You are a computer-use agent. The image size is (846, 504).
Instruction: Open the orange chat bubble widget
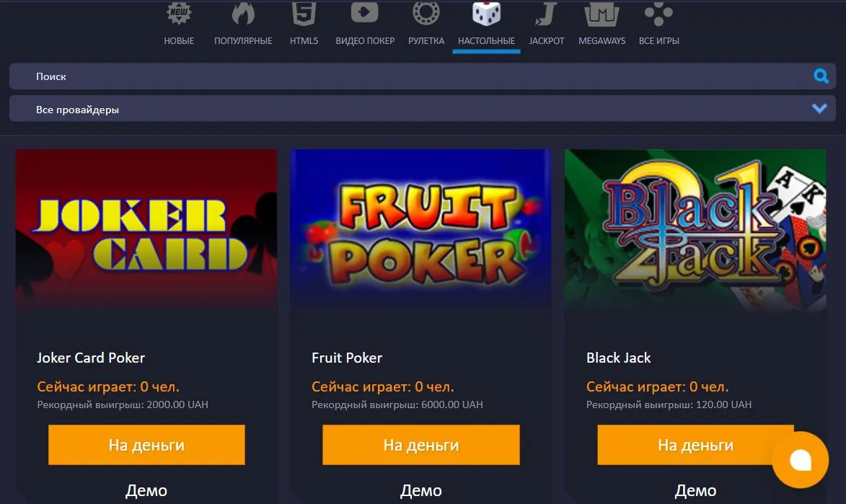(800, 460)
